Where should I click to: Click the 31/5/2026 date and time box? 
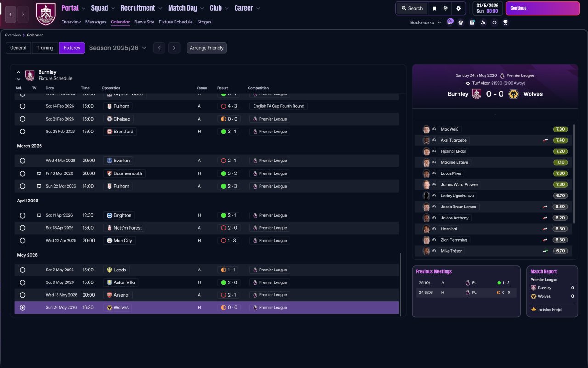pos(487,8)
